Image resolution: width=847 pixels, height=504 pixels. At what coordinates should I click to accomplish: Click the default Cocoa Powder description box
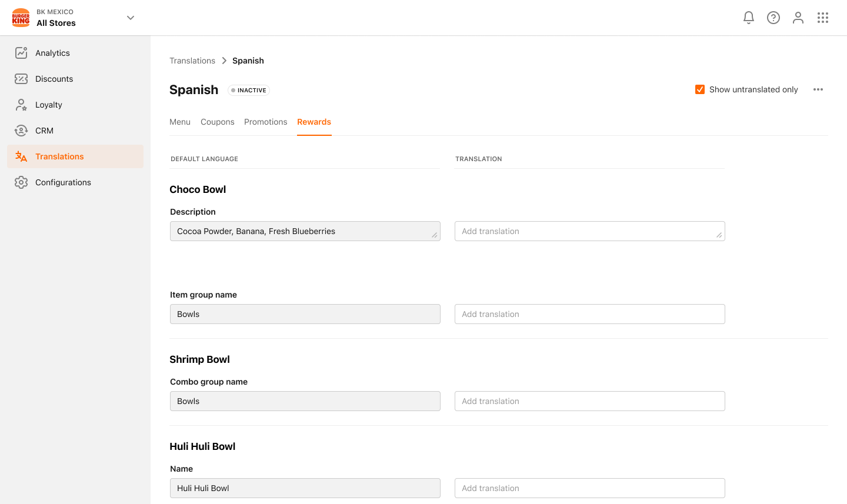point(305,231)
